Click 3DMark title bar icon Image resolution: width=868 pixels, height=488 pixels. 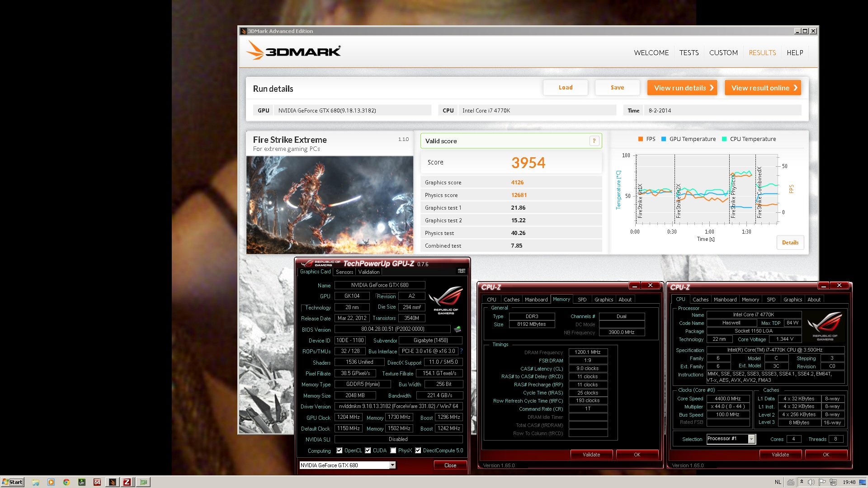[243, 31]
